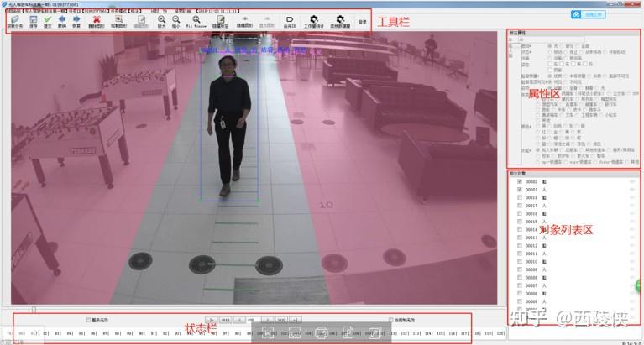Check the 后 direction checkbox
644x345 pixels.
585,64
